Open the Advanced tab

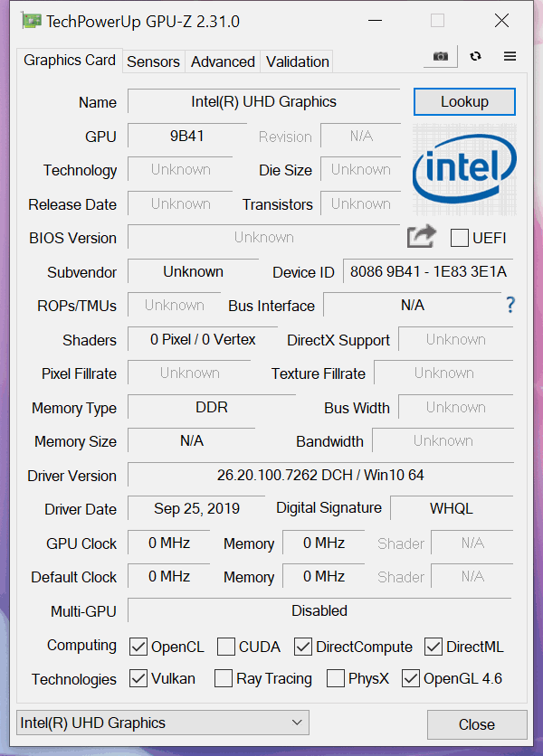tap(223, 61)
